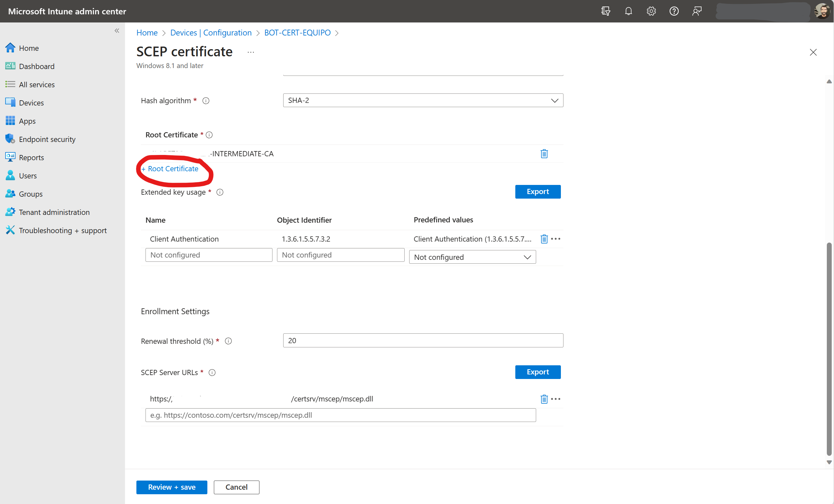Open more options for the SCEP URL row
Viewport: 834px width, 504px height.
point(556,399)
